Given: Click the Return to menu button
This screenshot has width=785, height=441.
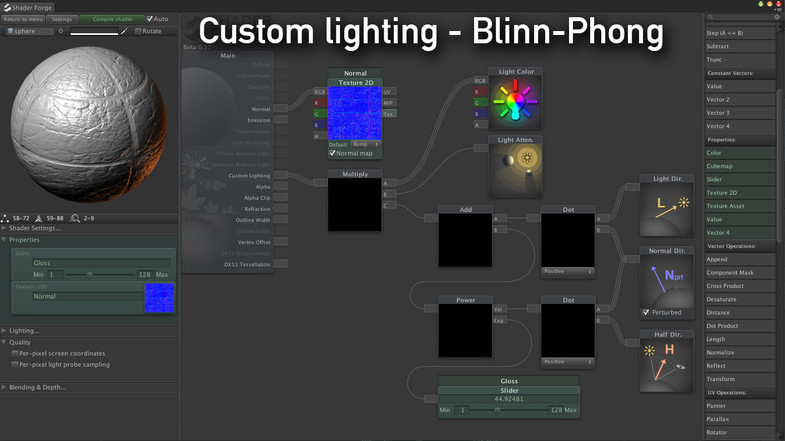Looking at the screenshot, I should [x=23, y=19].
